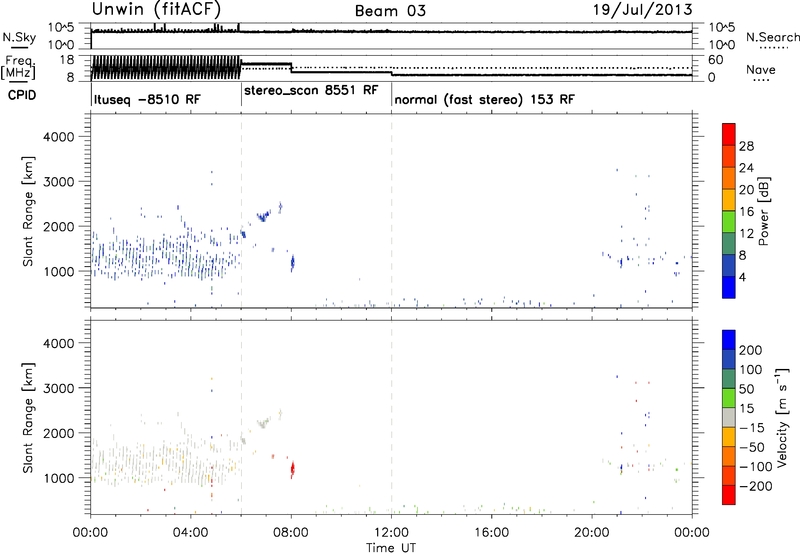Click the 'Freq. [MHz]' label

(x=18, y=67)
